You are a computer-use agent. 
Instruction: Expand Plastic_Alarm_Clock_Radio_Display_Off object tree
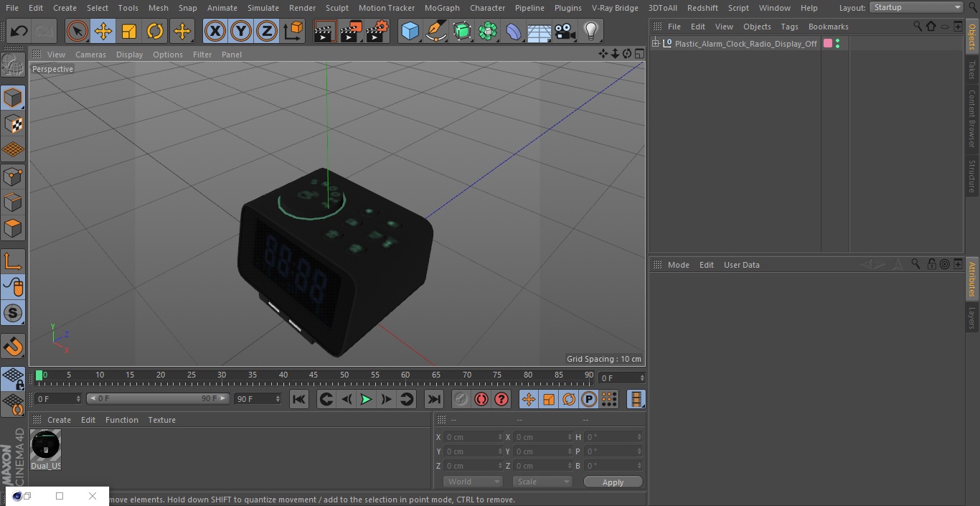pos(655,44)
